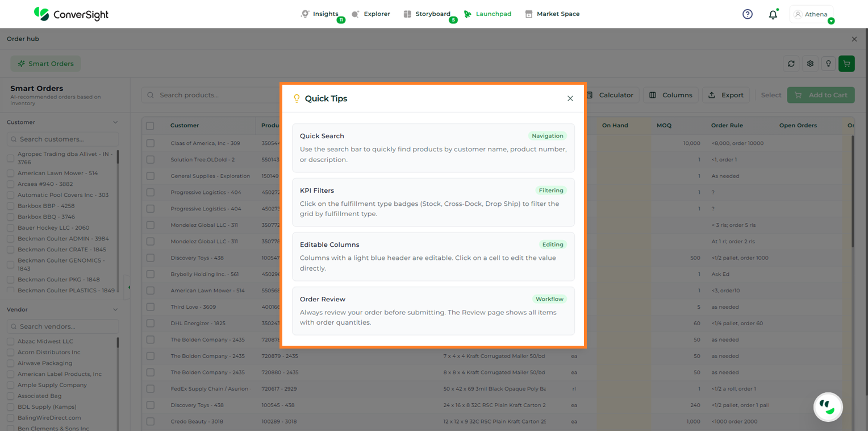Viewport: 868px width, 431px height.
Task: Open the notifications bell
Action: tap(773, 15)
